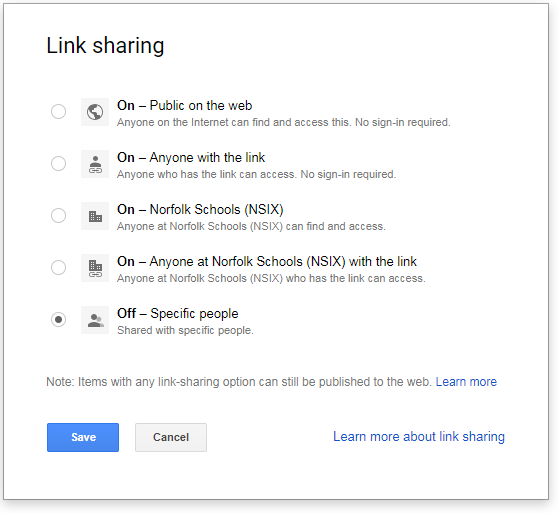Open 'Learn more about link sharing' link
Viewport: 559px width, 513px height.
tap(419, 437)
